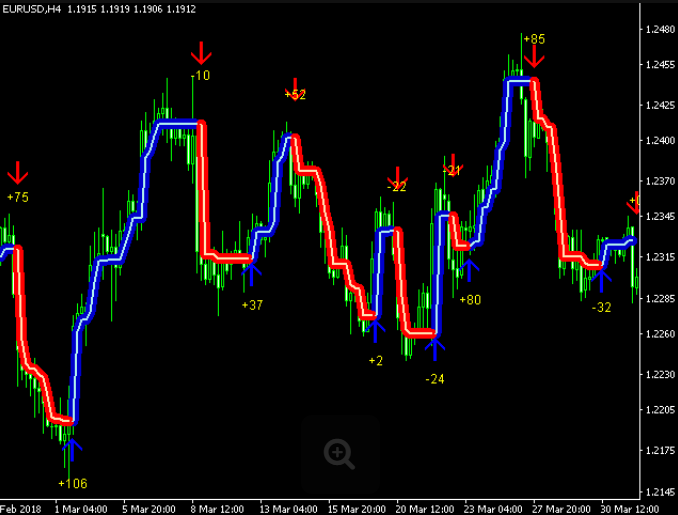The height and width of the screenshot is (515, 678).
Task: Select the -24 loss label
Action: coord(435,380)
